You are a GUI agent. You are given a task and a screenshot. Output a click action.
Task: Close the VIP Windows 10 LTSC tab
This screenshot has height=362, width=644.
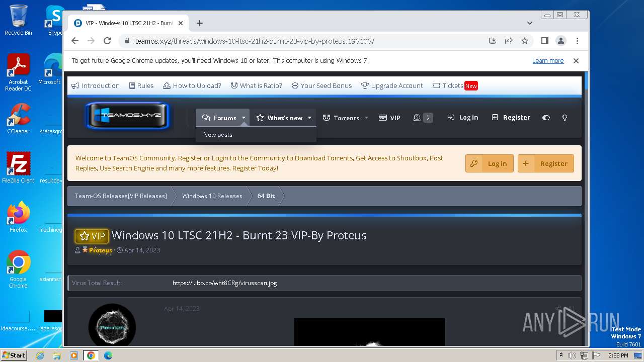point(181,23)
